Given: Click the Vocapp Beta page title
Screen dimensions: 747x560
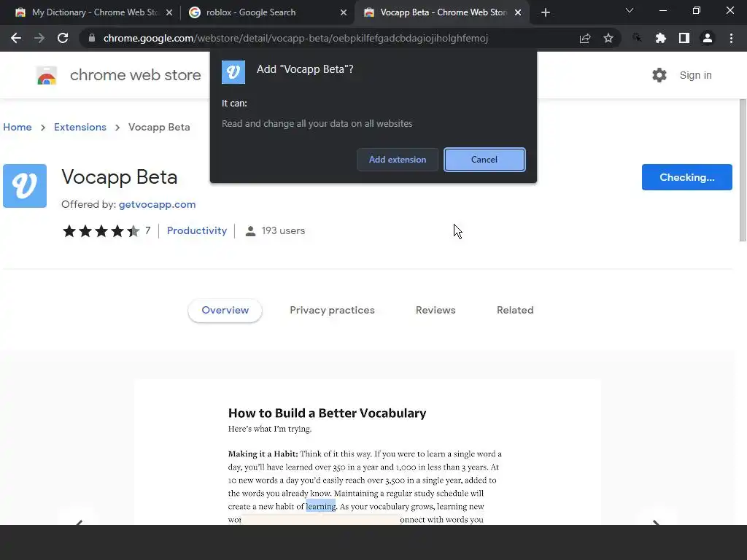Looking at the screenshot, I should (x=120, y=178).
